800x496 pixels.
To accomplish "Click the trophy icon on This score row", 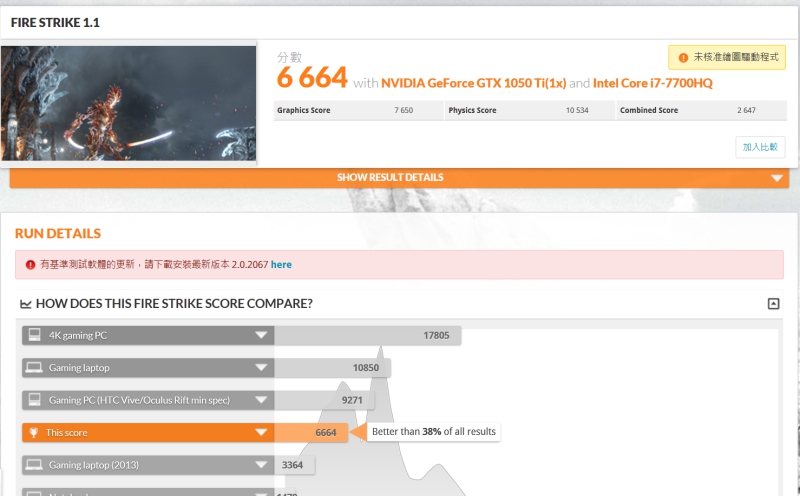I will click(34, 433).
